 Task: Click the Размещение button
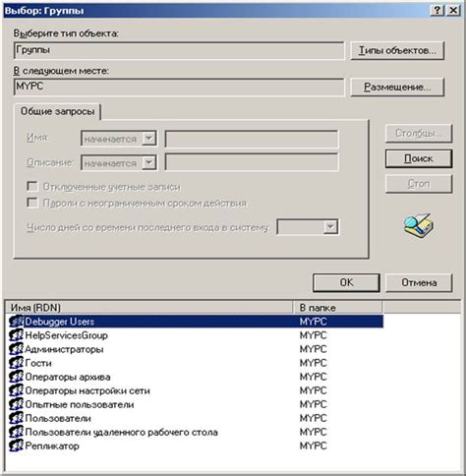[x=397, y=87]
